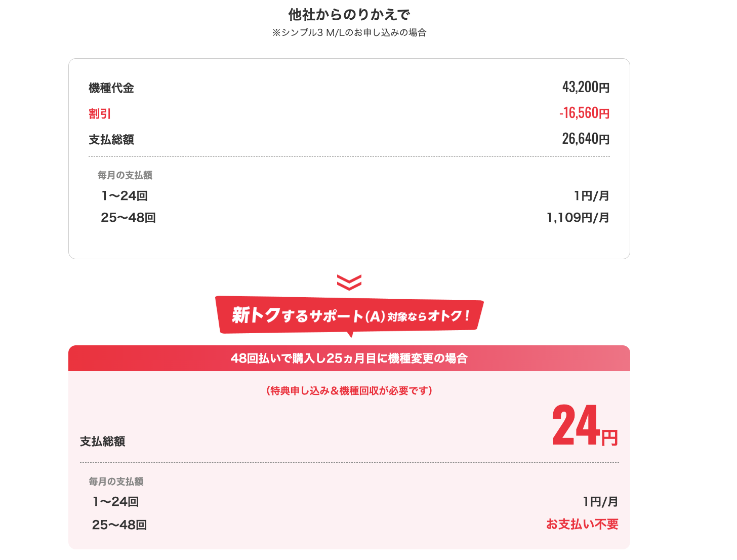Click the 43,200円 device price
This screenshot has height=560, width=737.
pos(586,87)
